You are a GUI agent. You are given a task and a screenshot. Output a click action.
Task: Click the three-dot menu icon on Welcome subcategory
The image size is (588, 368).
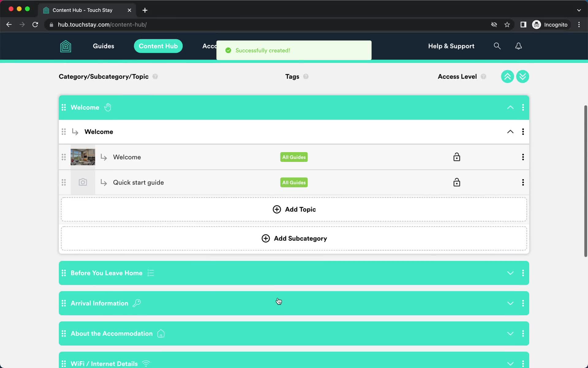pyautogui.click(x=523, y=132)
